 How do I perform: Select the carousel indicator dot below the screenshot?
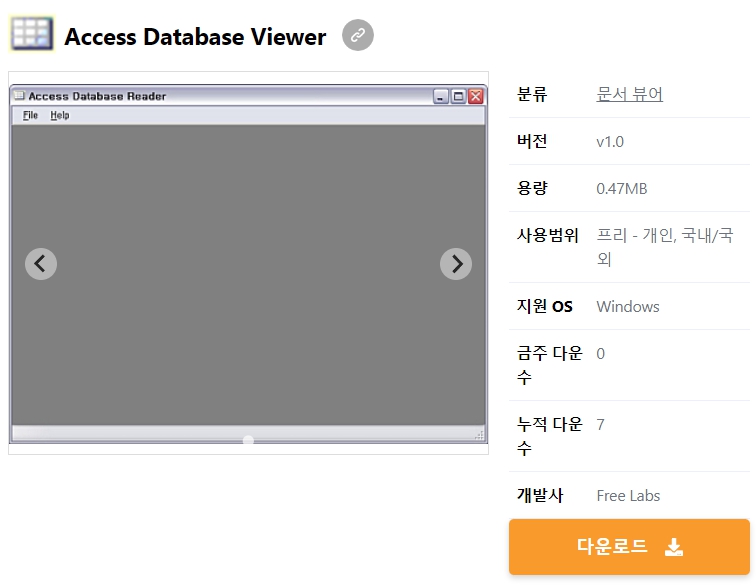[x=248, y=440]
